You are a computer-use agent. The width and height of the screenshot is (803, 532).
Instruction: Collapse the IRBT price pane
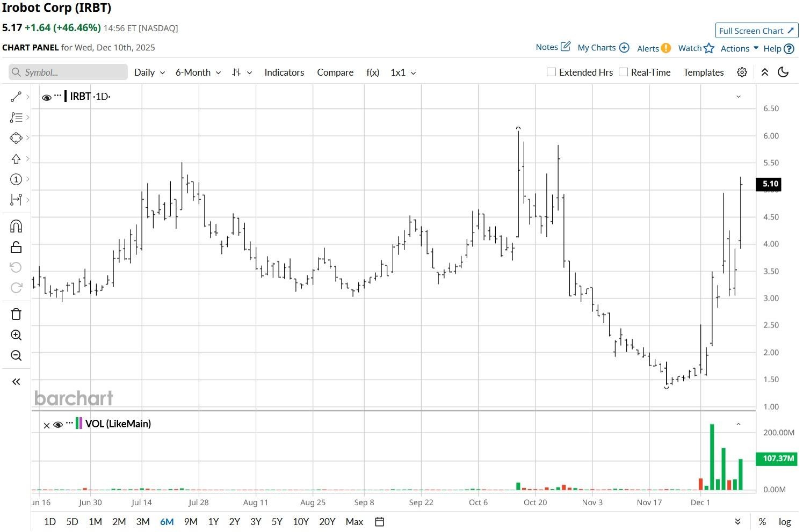pyautogui.click(x=739, y=97)
